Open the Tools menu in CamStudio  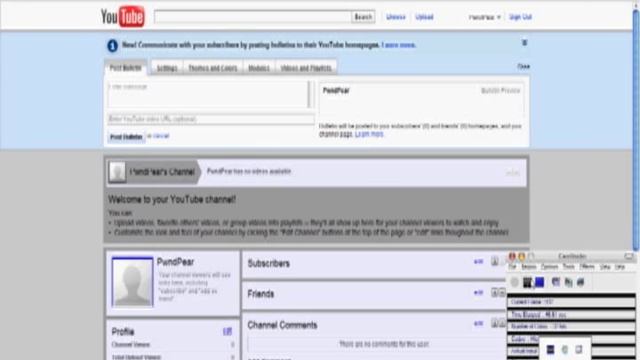569,267
